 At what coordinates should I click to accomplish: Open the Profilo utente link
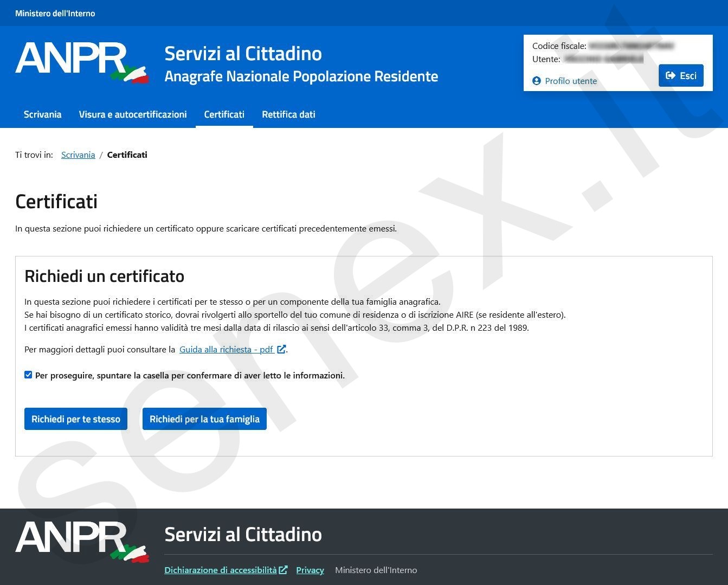coord(571,81)
